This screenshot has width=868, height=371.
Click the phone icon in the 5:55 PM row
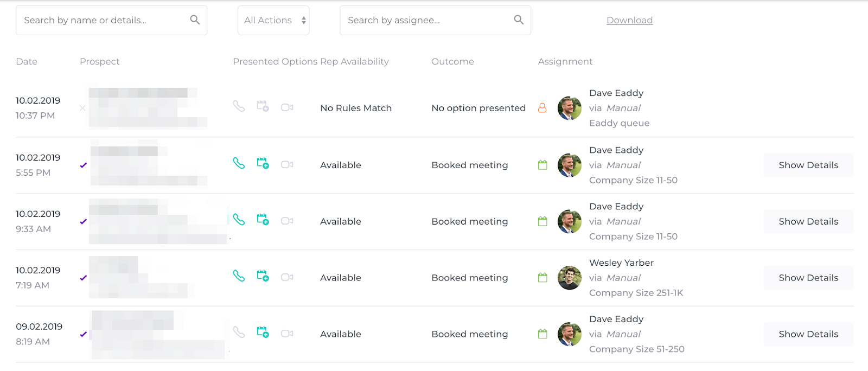click(239, 163)
